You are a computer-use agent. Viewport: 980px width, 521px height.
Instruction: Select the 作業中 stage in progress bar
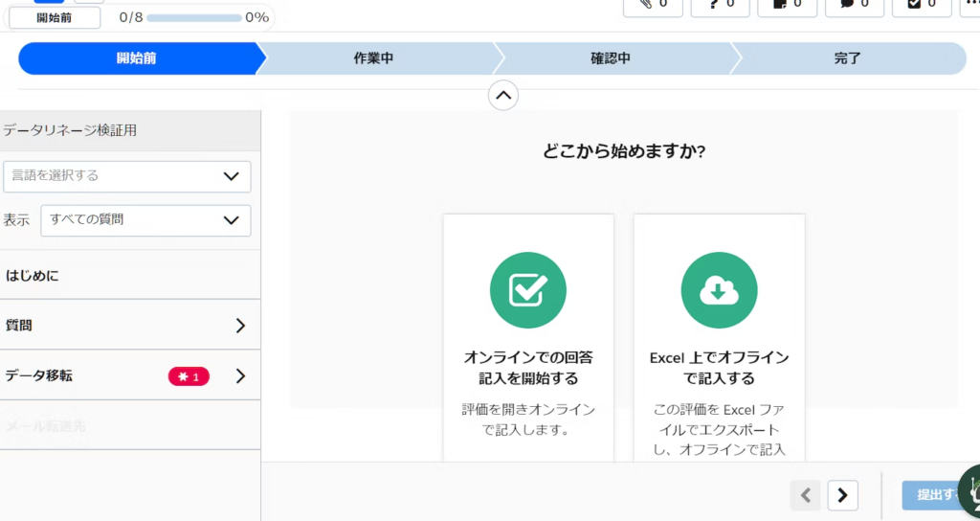tap(373, 58)
